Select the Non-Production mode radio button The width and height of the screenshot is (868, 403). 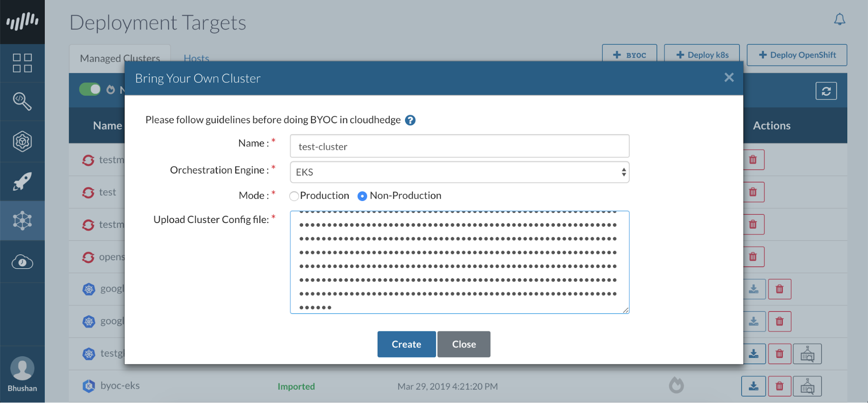[x=362, y=196]
